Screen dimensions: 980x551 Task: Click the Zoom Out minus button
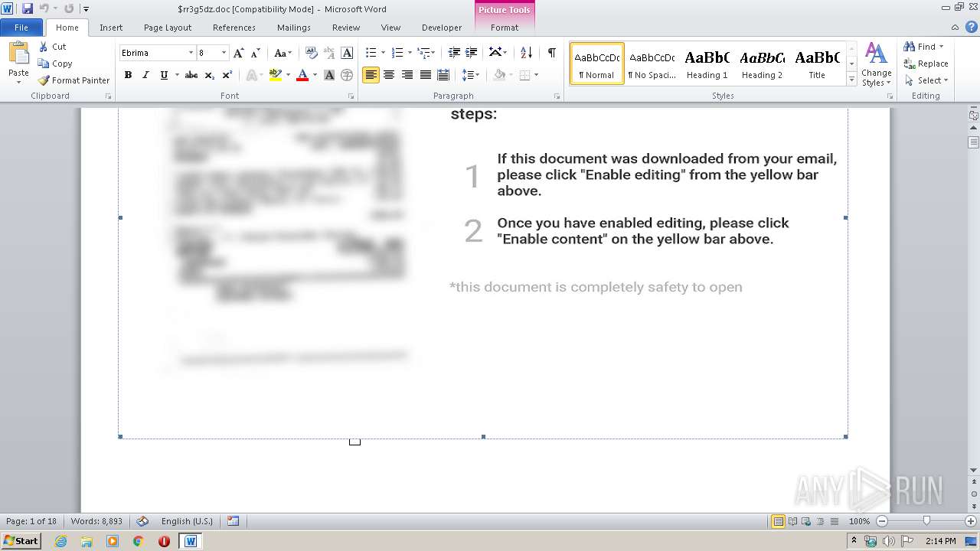tap(881, 521)
